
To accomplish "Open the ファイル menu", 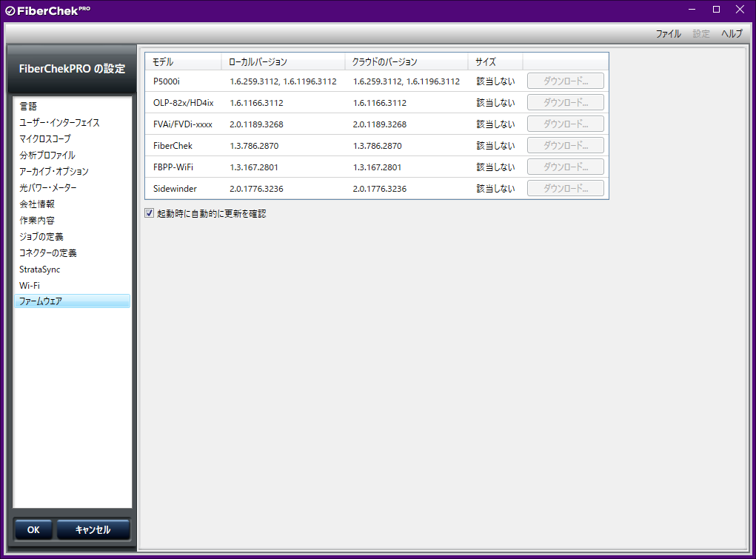I will tap(668, 34).
